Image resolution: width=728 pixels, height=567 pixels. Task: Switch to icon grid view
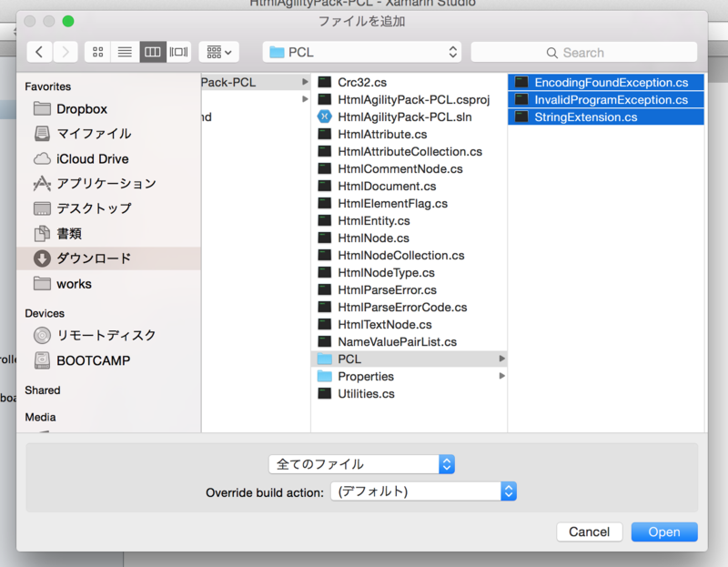click(x=97, y=52)
